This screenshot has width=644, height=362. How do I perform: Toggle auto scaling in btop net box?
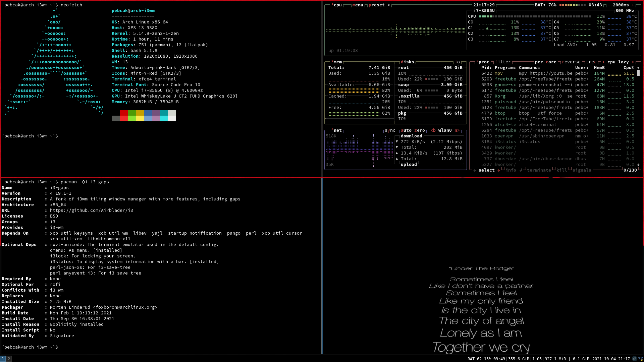[x=406, y=130]
